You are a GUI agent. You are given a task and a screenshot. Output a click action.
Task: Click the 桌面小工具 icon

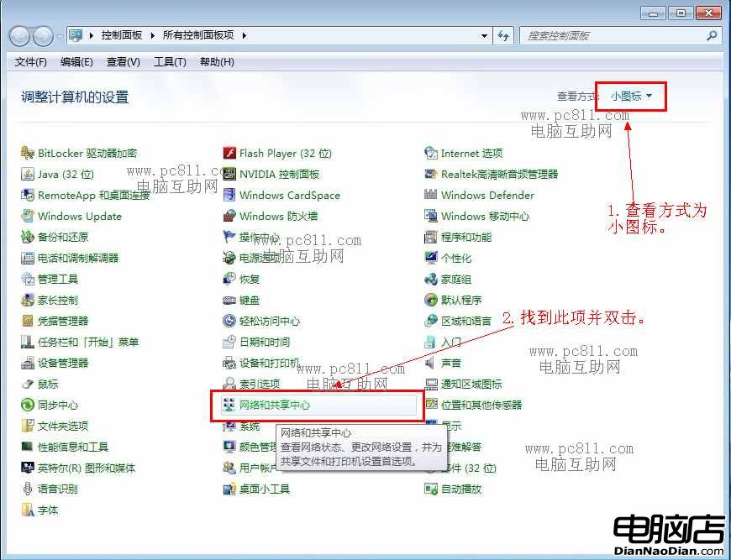(x=229, y=489)
